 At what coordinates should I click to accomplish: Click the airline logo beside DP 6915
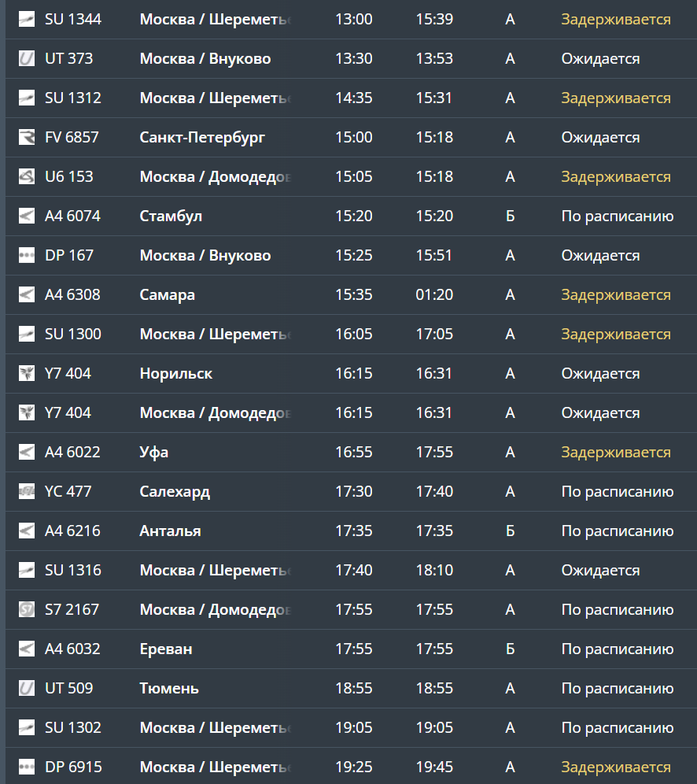[27, 767]
